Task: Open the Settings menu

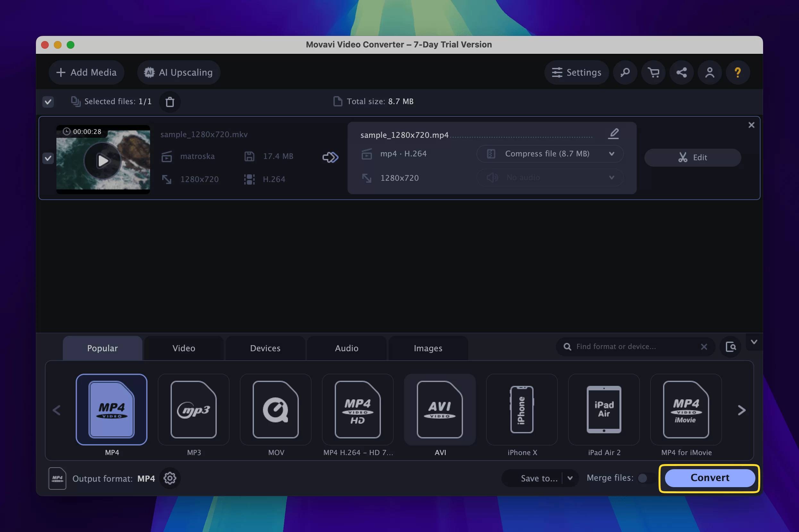Action: 576,72
